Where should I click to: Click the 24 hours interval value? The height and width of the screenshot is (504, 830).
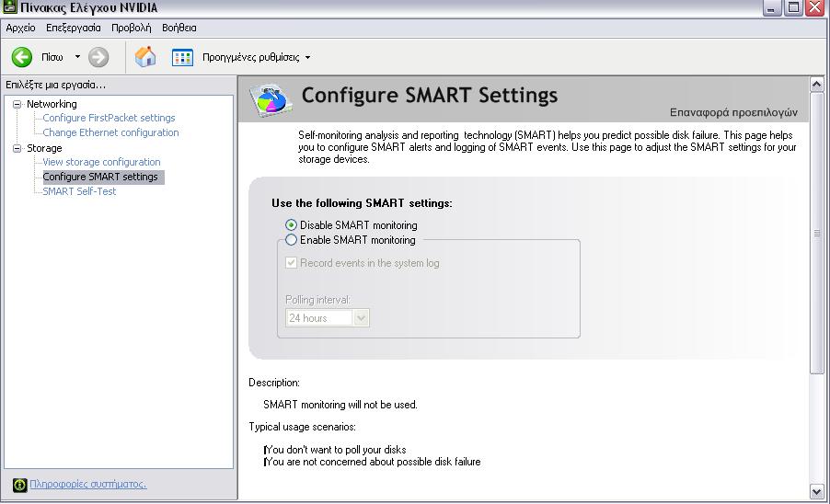point(308,318)
